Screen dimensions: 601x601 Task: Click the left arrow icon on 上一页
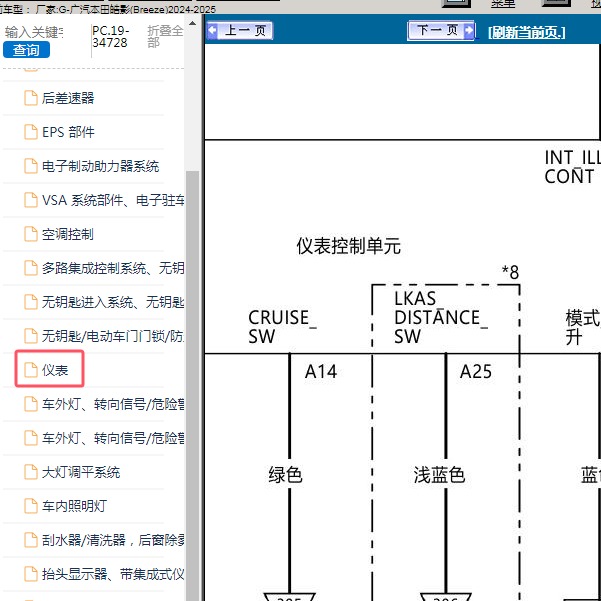pyautogui.click(x=212, y=30)
